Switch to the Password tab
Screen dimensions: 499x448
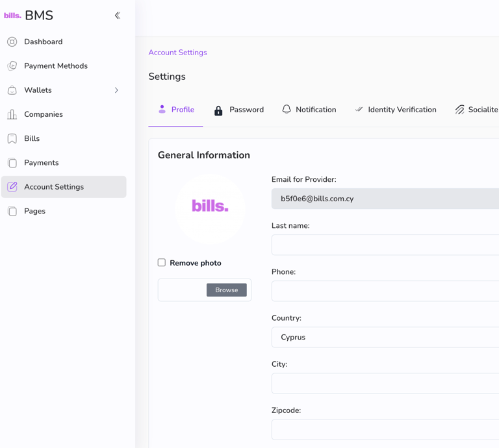point(239,110)
